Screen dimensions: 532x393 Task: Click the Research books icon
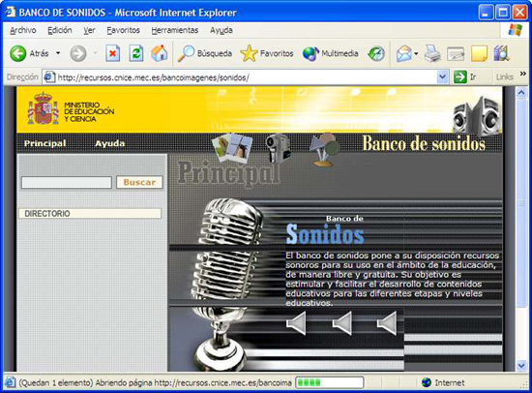pyautogui.click(x=501, y=53)
